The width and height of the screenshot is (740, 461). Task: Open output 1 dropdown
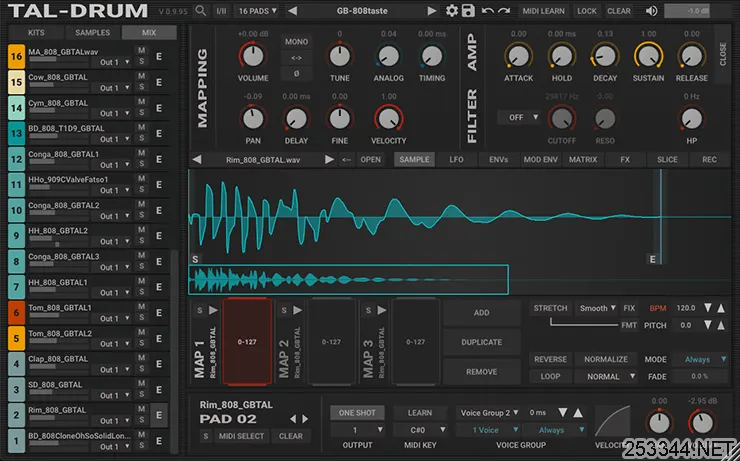click(357, 430)
